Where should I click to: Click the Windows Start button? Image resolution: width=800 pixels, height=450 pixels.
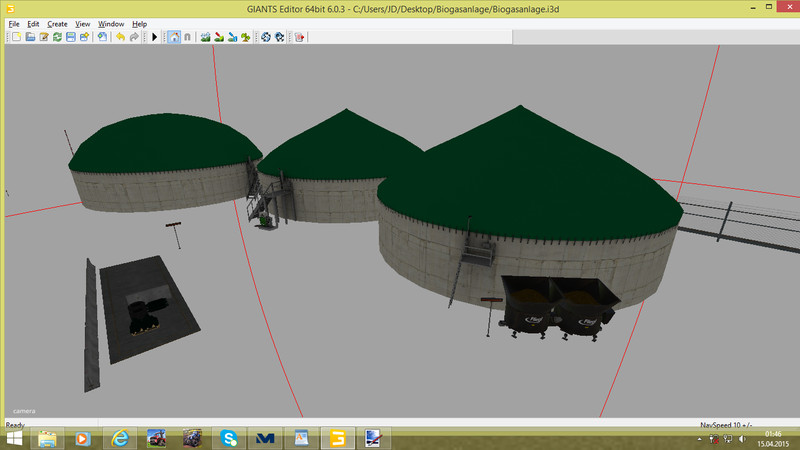tap(15, 438)
